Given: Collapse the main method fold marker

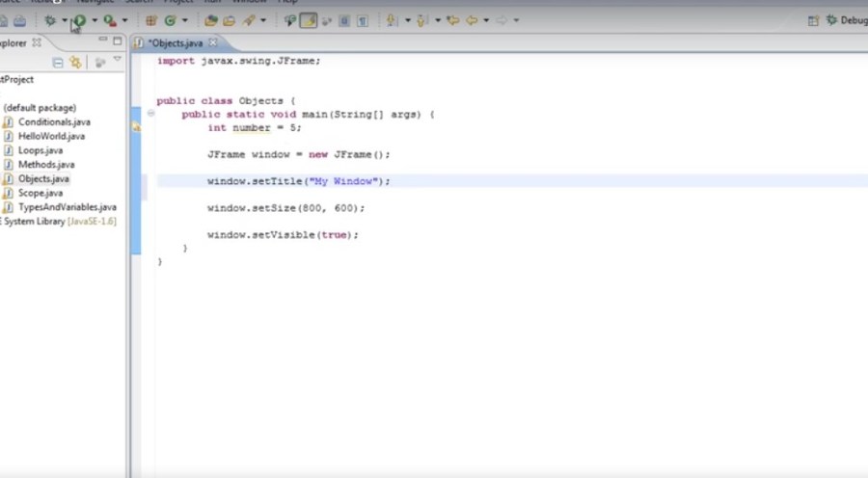Looking at the screenshot, I should click(151, 114).
